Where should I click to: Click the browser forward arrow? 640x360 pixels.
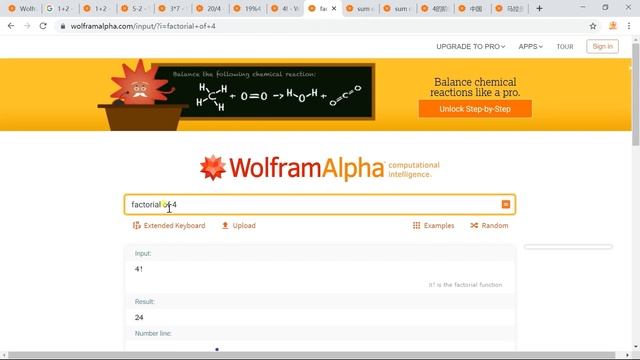(27, 26)
